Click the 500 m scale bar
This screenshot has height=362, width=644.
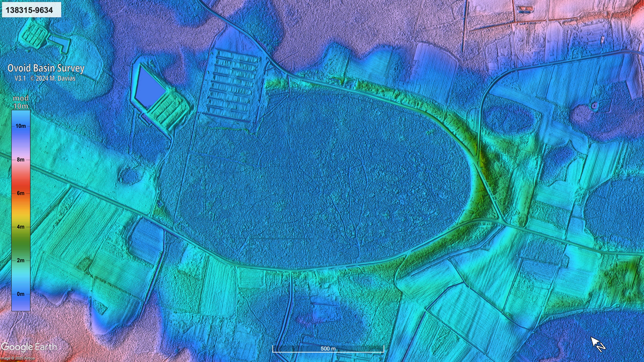(328, 349)
